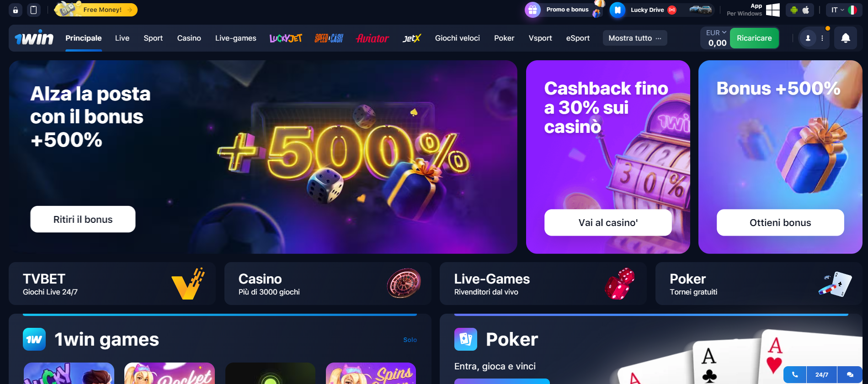Screen dimensions: 868x384
Task: Click Ritiri il bonus button
Action: pyautogui.click(x=83, y=219)
